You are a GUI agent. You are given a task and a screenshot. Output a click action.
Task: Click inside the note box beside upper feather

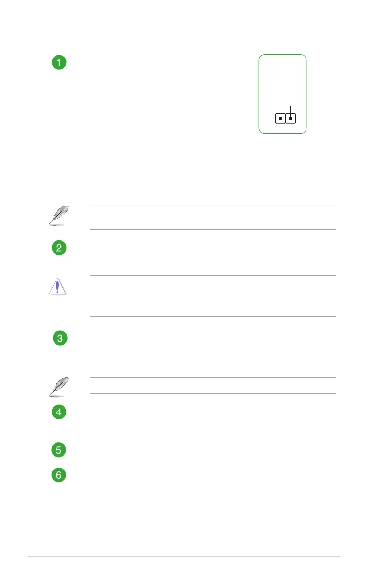213,217
